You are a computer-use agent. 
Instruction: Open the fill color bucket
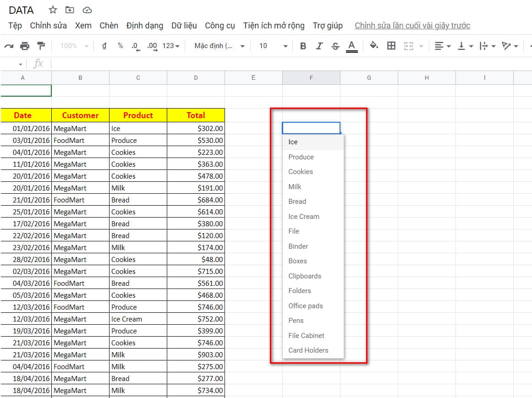pyautogui.click(x=374, y=46)
